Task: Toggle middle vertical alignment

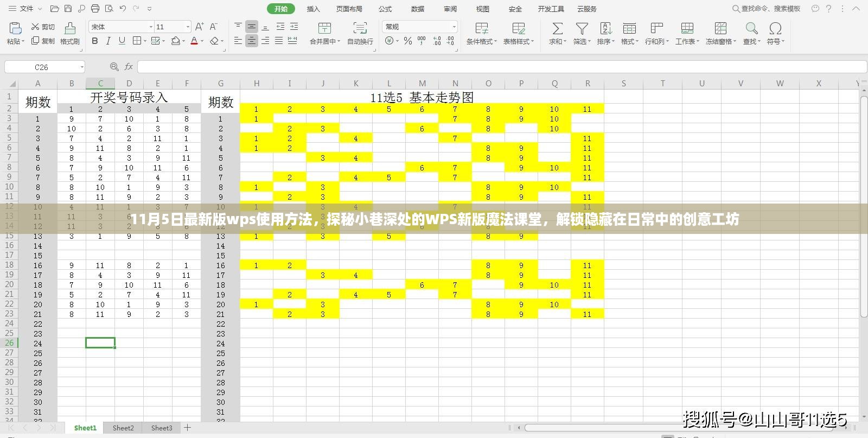Action: click(252, 27)
